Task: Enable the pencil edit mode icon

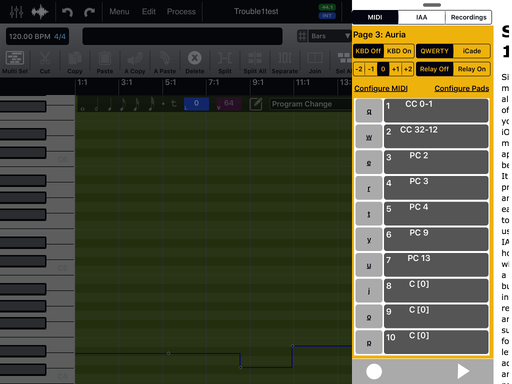Action: point(256,104)
